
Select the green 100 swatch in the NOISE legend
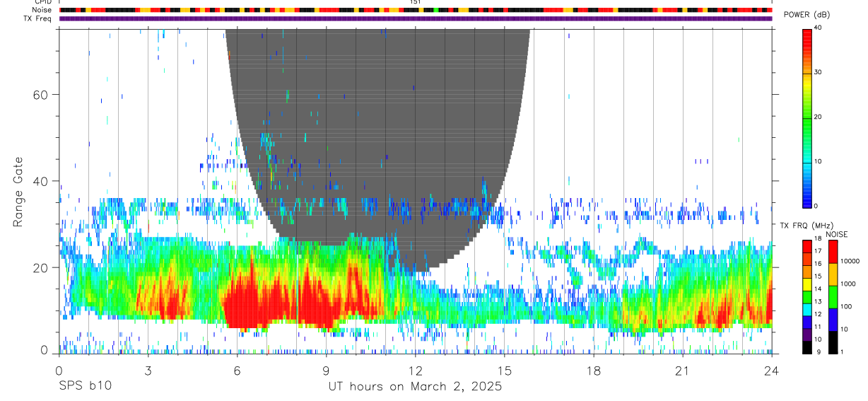(833, 297)
